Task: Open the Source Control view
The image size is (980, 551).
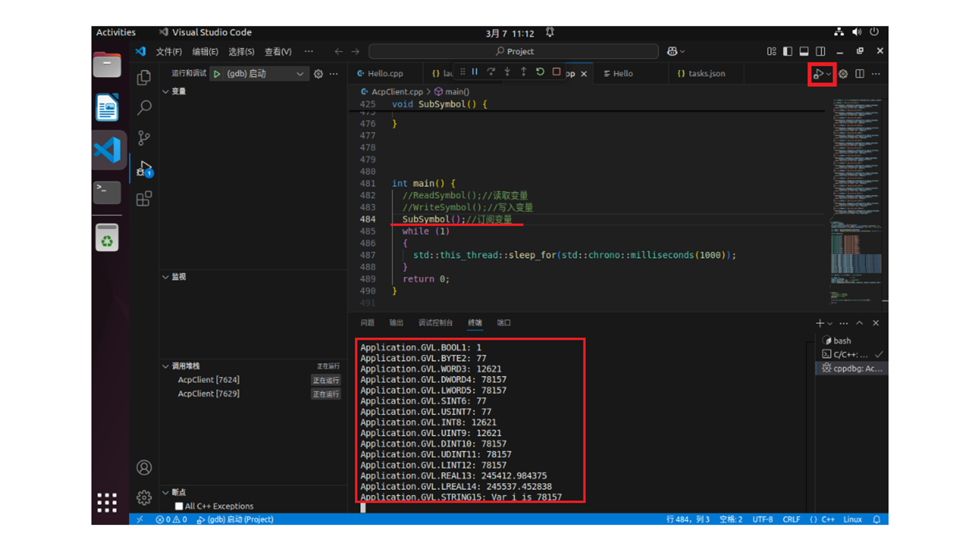Action: click(144, 138)
